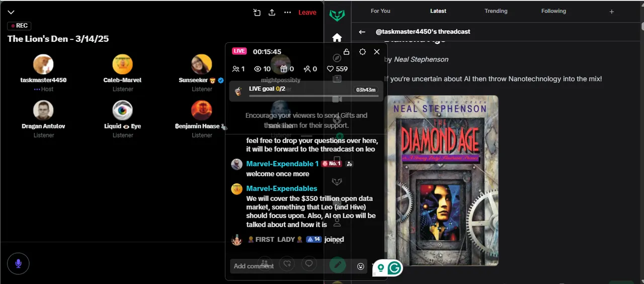
Task: Open the emoji picker in comment bar
Action: pyautogui.click(x=361, y=266)
